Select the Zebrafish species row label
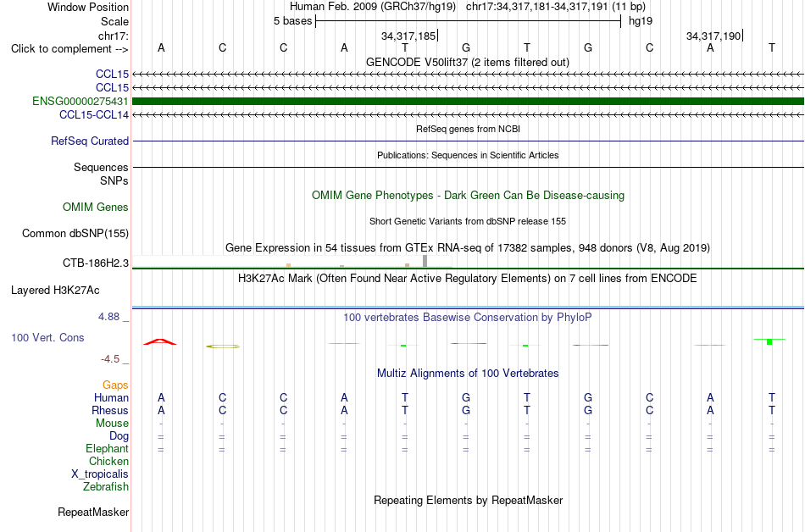Viewport: 805px width, 532px height. pos(106,486)
